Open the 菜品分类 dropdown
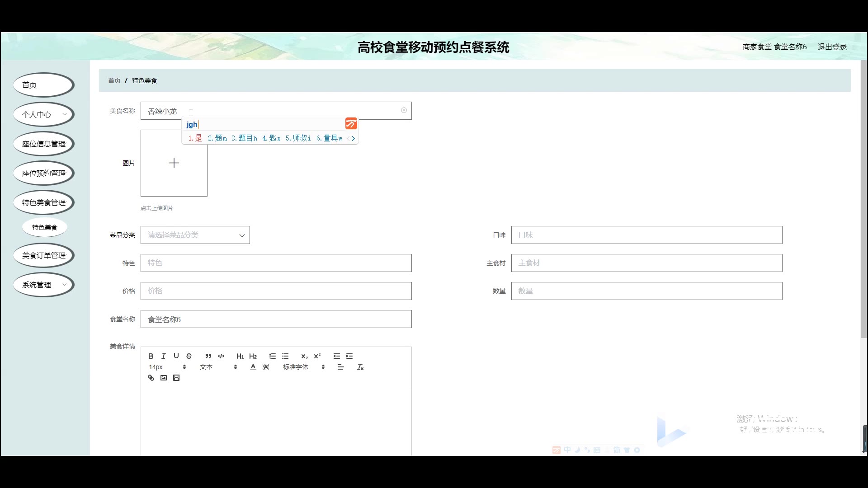The width and height of the screenshot is (868, 488). pos(195,235)
